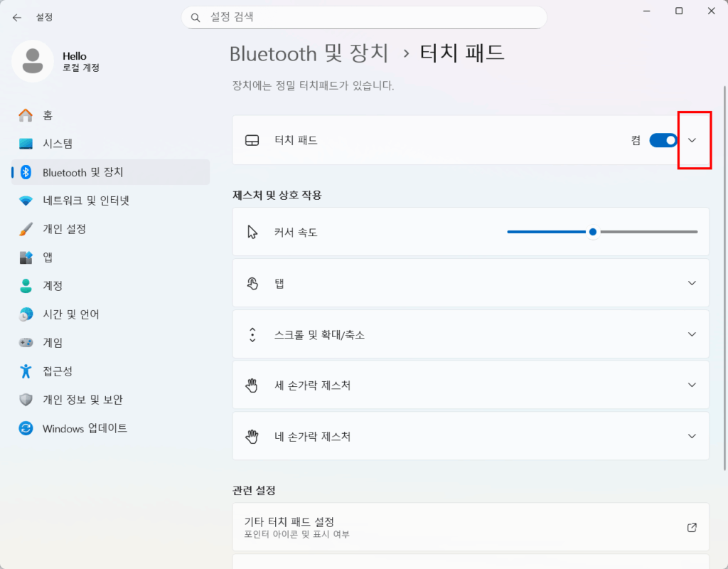The height and width of the screenshot is (569, 728).
Task: Open the external link icon for 기타 터치 패드 설정
Action: [x=692, y=527]
